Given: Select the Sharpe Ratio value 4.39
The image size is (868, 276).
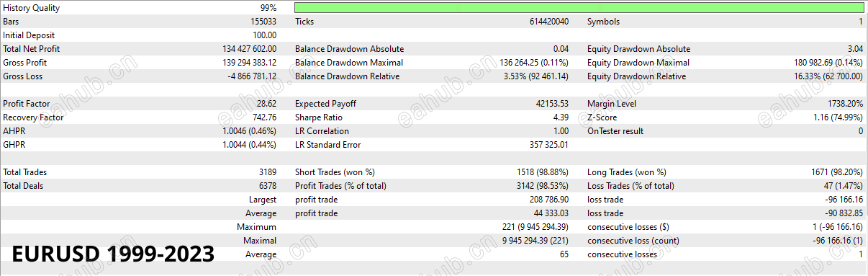Looking at the screenshot, I should click(x=561, y=117).
